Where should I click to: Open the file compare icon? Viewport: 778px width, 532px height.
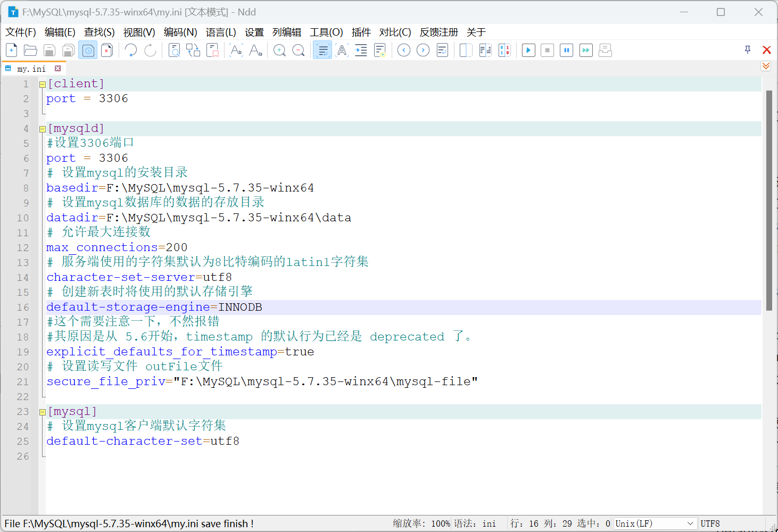pyautogui.click(x=485, y=51)
